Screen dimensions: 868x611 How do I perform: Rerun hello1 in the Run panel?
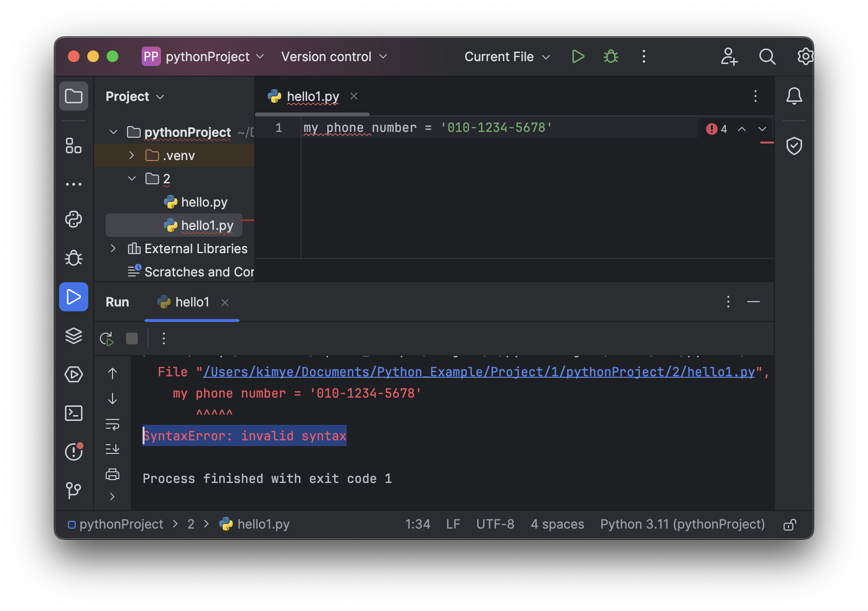pos(106,338)
